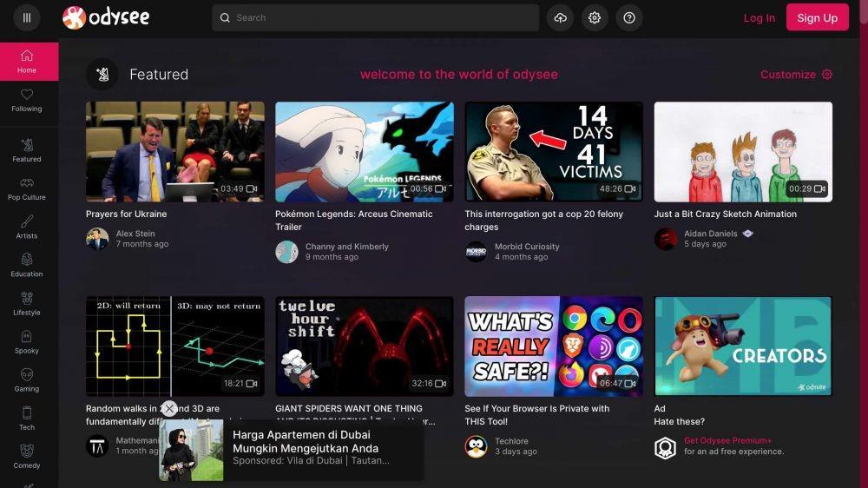
Task: Open Morbid Curiosity channel avatar
Action: (x=476, y=252)
